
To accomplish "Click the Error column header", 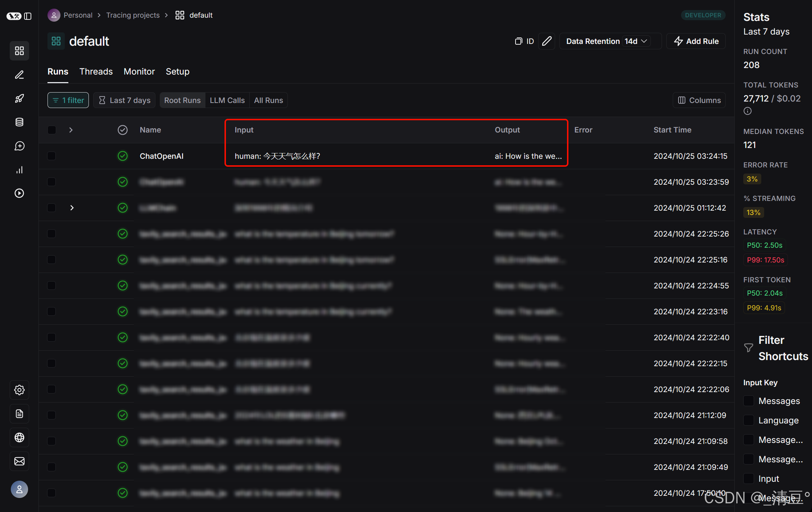I will [x=583, y=130].
